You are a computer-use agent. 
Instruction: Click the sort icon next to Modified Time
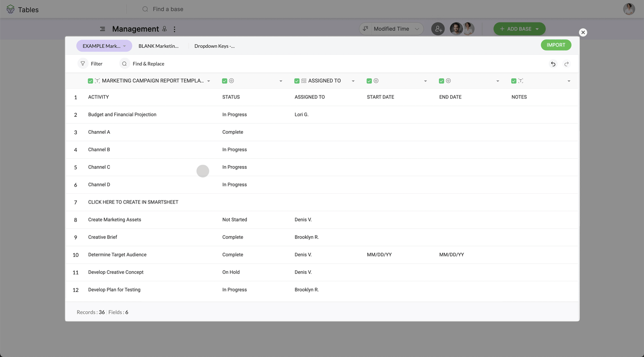click(366, 29)
